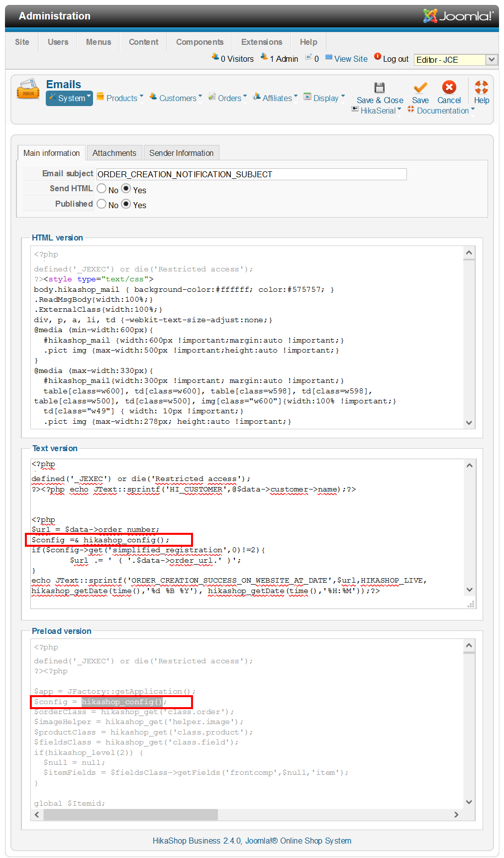The image size is (504, 858).
Task: Click the Emails inbox icon
Action: click(x=28, y=90)
